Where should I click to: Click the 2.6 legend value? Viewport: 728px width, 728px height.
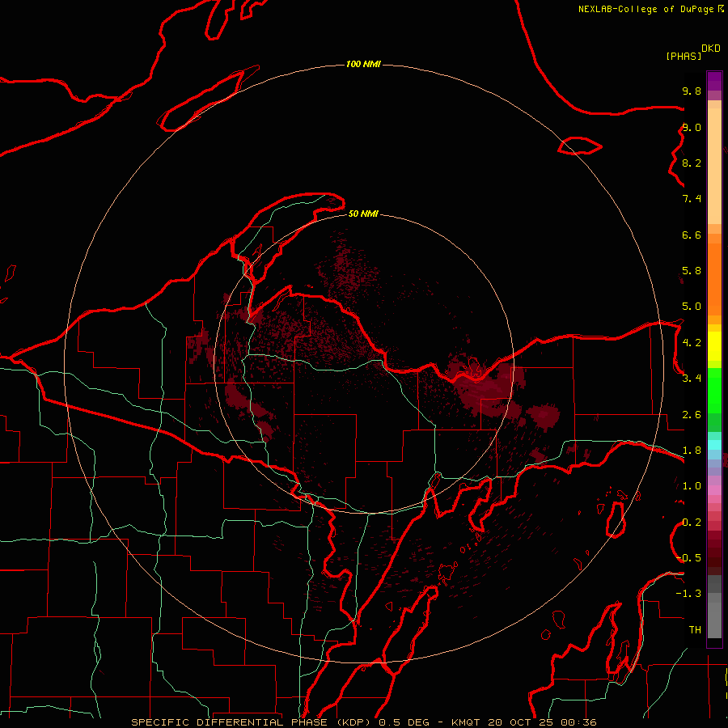pyautogui.click(x=692, y=415)
